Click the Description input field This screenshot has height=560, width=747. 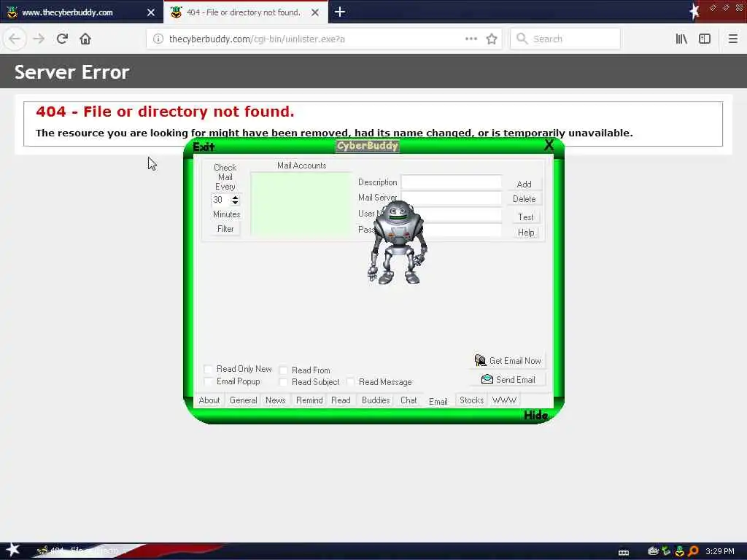[452, 182]
